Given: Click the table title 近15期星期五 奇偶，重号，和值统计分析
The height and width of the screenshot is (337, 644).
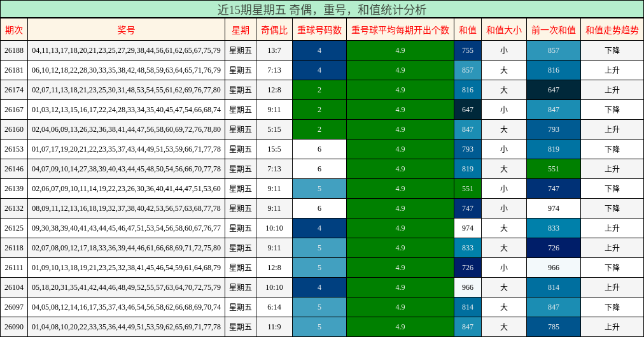Looking at the screenshot, I should click(x=322, y=10).
